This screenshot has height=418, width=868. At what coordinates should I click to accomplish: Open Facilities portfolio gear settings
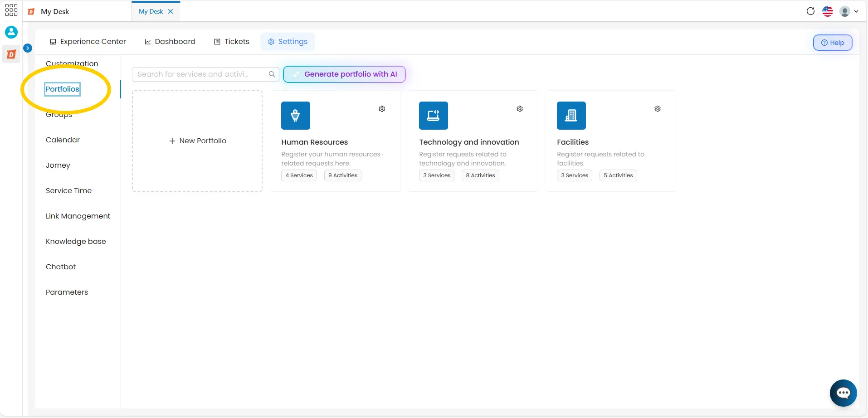(658, 109)
